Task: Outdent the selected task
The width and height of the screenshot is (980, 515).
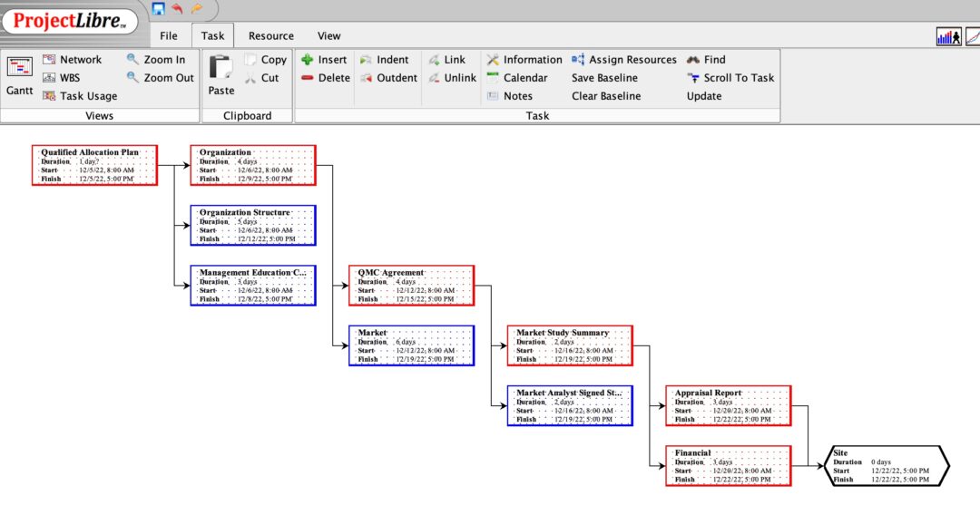Action: 388,77
